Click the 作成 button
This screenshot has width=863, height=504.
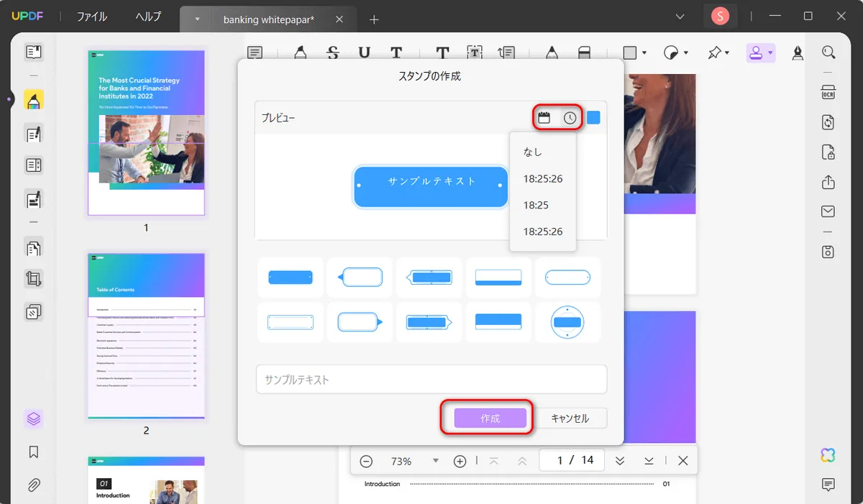pos(490,418)
